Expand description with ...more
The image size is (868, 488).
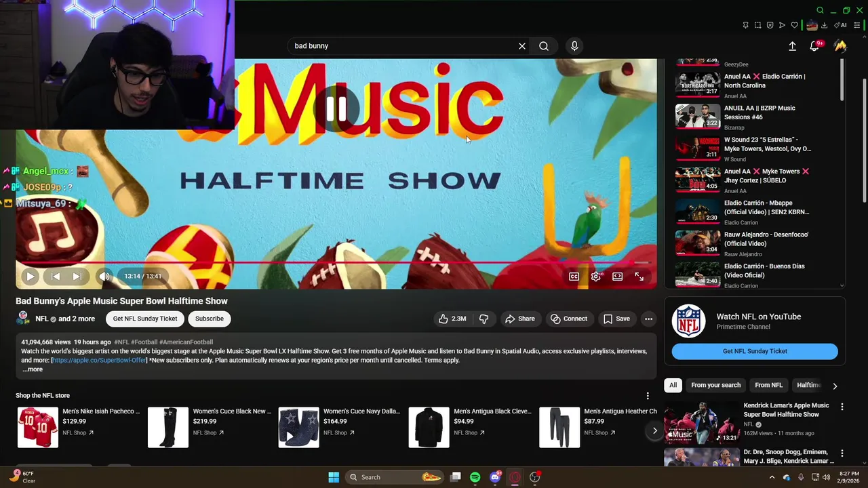(x=33, y=369)
